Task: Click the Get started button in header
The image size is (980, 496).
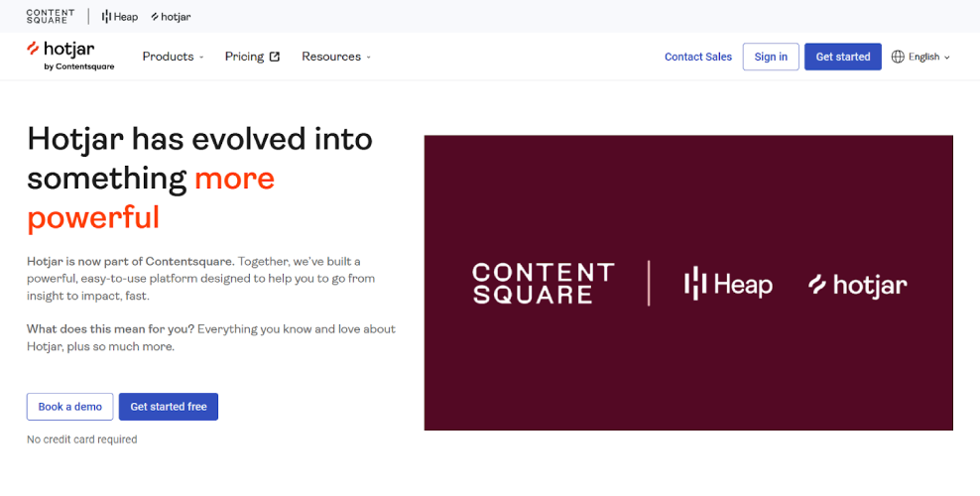Action: coord(842,57)
